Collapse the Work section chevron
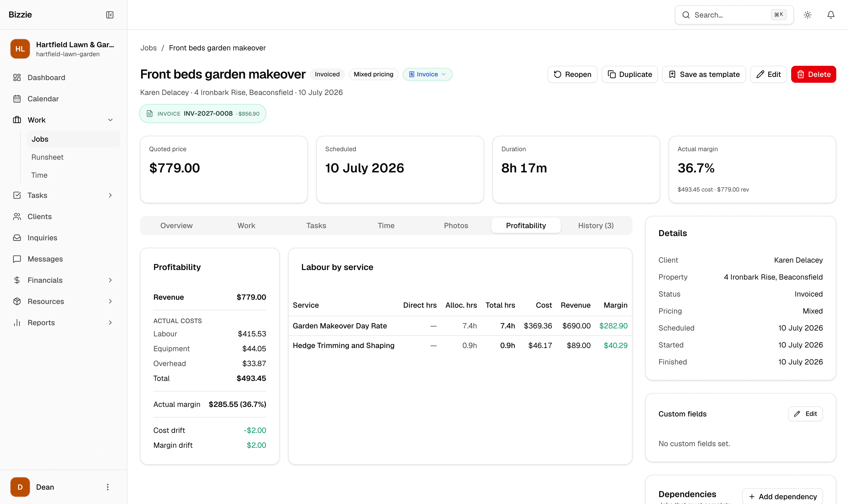The image size is (849, 504). click(110, 120)
